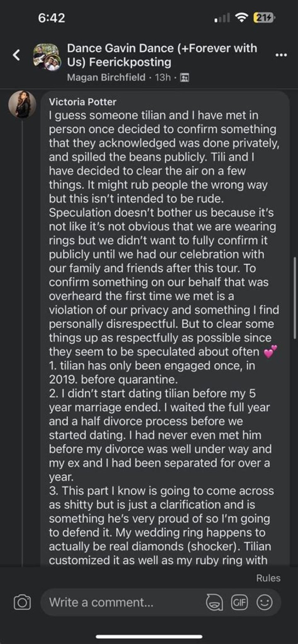Select commenter name Victoria Potter
Screen dimensions: 298x644
click(x=83, y=102)
